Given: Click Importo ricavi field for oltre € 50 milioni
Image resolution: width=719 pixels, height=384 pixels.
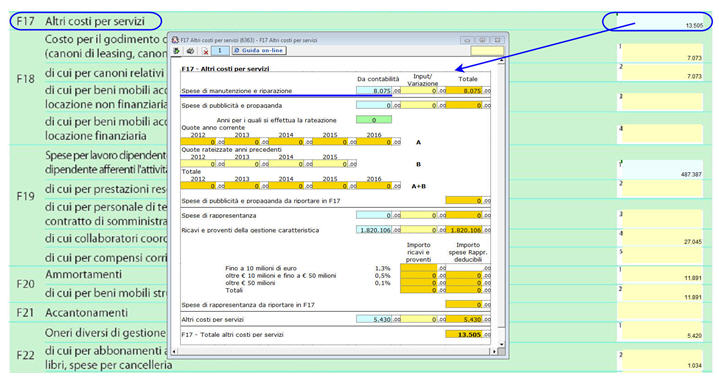Looking at the screenshot, I should [x=418, y=283].
